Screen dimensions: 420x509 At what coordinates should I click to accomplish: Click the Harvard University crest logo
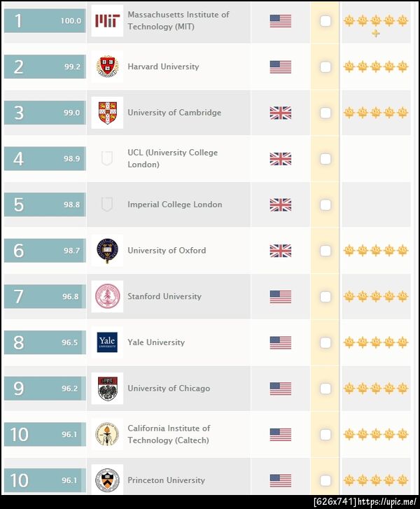(x=107, y=67)
